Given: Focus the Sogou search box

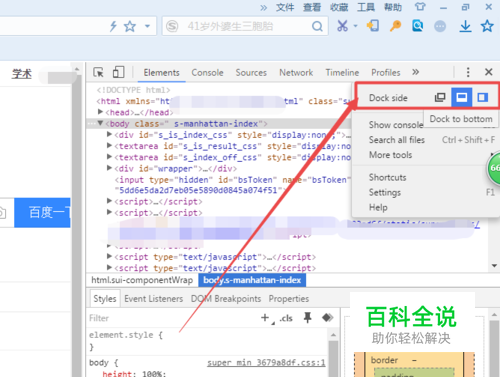Looking at the screenshot, I should 245,26.
